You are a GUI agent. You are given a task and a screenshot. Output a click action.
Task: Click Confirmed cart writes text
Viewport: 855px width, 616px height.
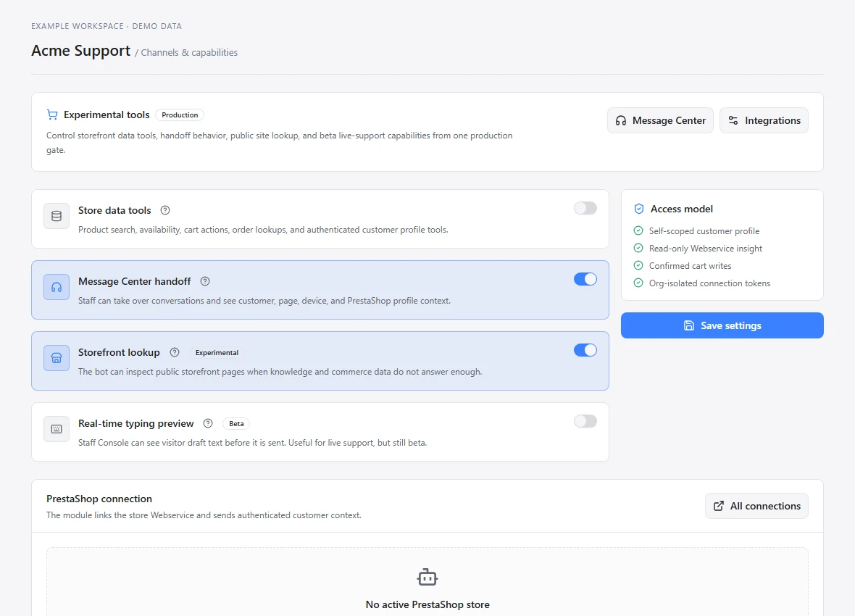point(691,266)
